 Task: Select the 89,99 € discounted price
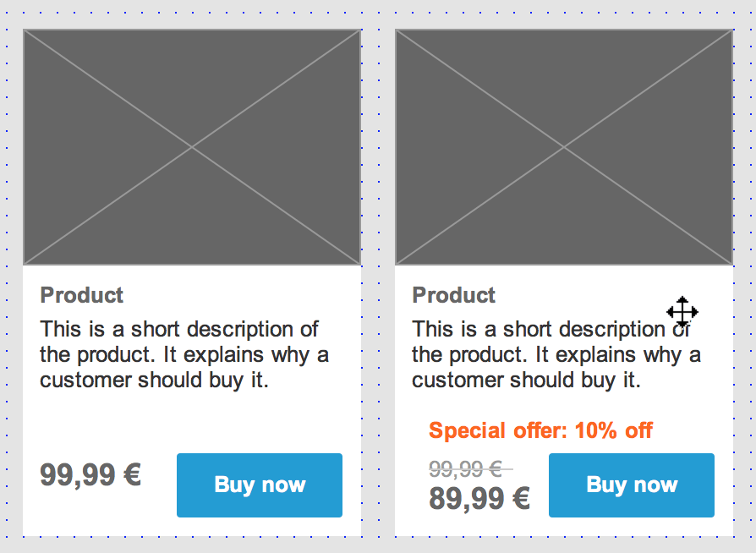(479, 499)
